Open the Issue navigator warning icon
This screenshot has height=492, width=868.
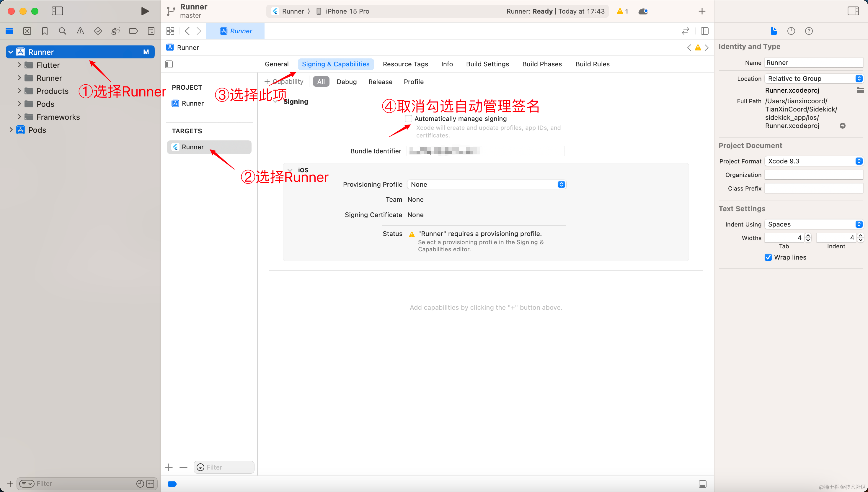click(80, 31)
